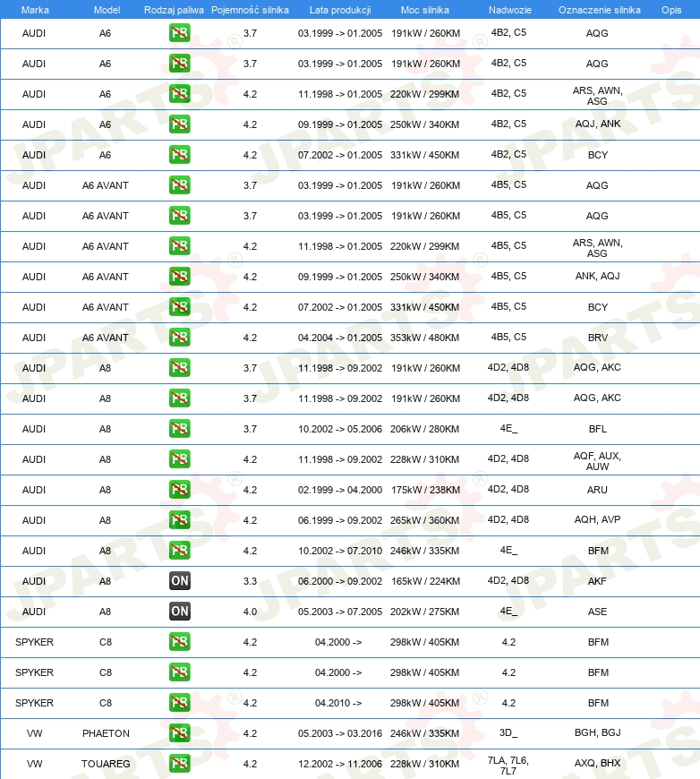
Task: Click petrol icon in A8 ARU row
Action: pyautogui.click(x=179, y=490)
